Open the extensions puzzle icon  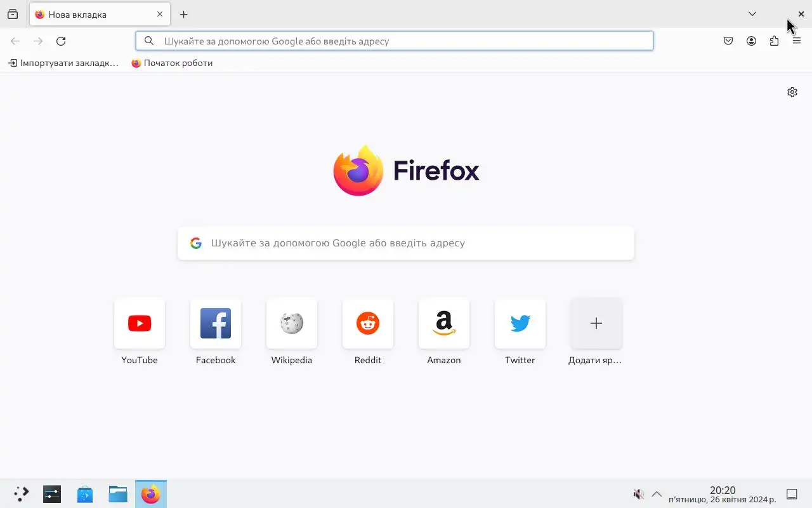coord(774,41)
